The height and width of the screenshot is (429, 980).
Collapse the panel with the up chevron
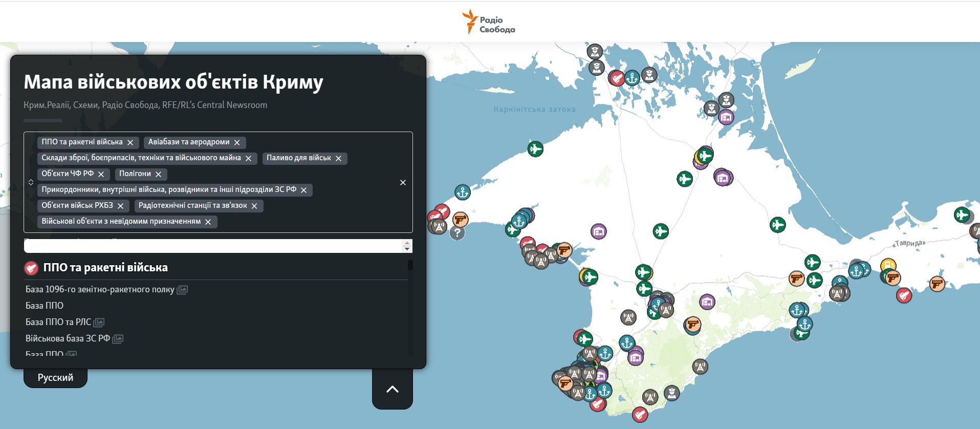pyautogui.click(x=392, y=389)
